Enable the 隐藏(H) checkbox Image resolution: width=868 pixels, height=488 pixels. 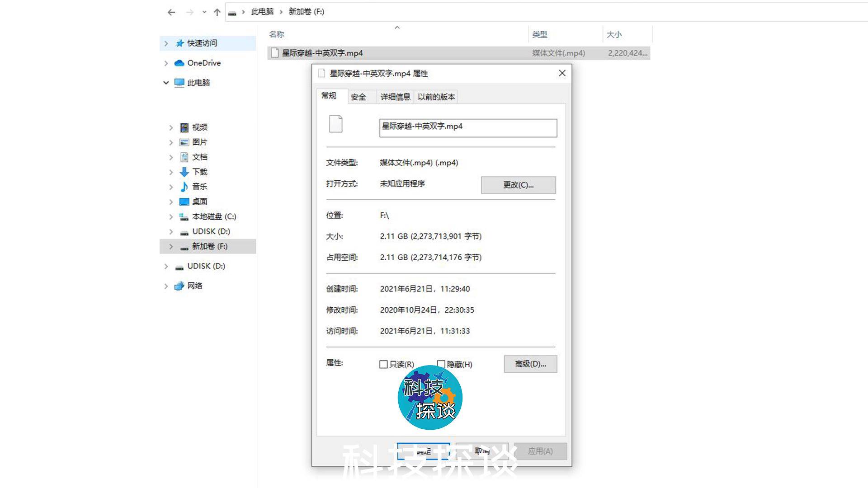click(x=441, y=364)
